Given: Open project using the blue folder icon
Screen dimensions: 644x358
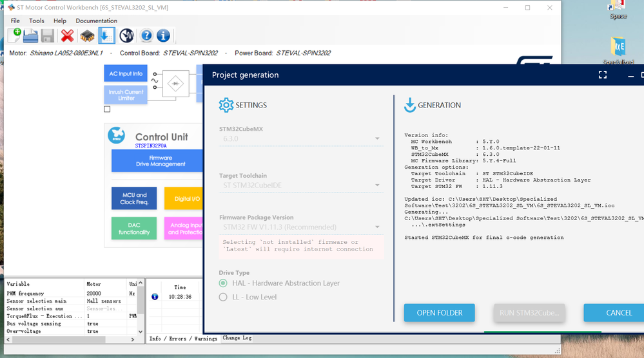Looking at the screenshot, I should click(31, 35).
